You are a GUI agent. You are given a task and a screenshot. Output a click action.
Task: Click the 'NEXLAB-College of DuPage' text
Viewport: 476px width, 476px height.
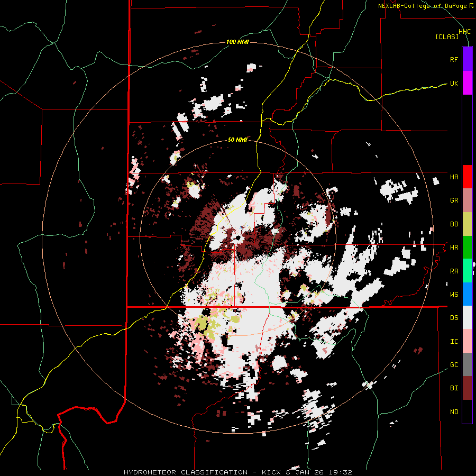tap(422, 6)
